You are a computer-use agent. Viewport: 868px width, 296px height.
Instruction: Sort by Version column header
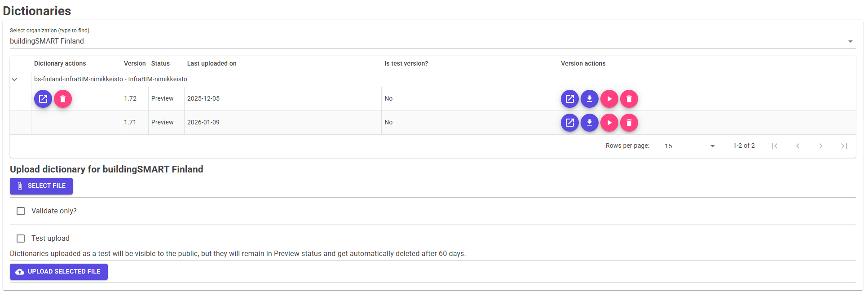135,64
